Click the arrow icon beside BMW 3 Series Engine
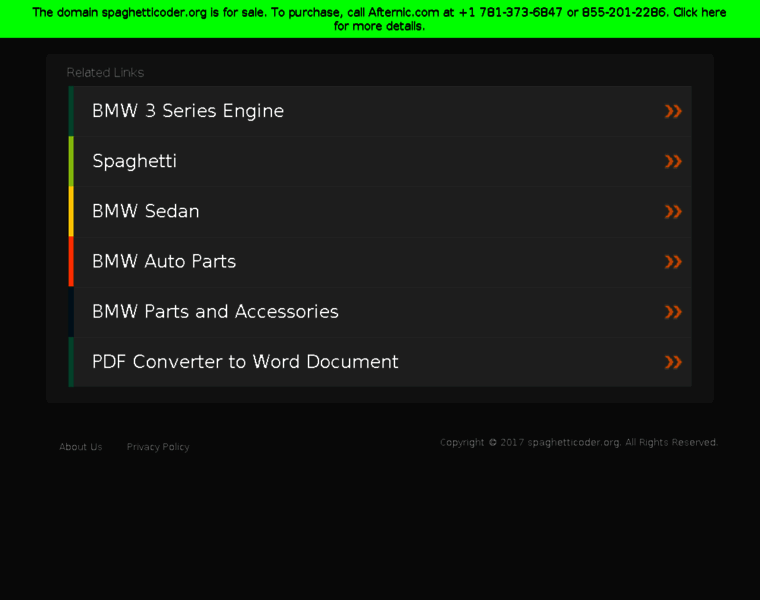760x600 pixels. tap(673, 111)
